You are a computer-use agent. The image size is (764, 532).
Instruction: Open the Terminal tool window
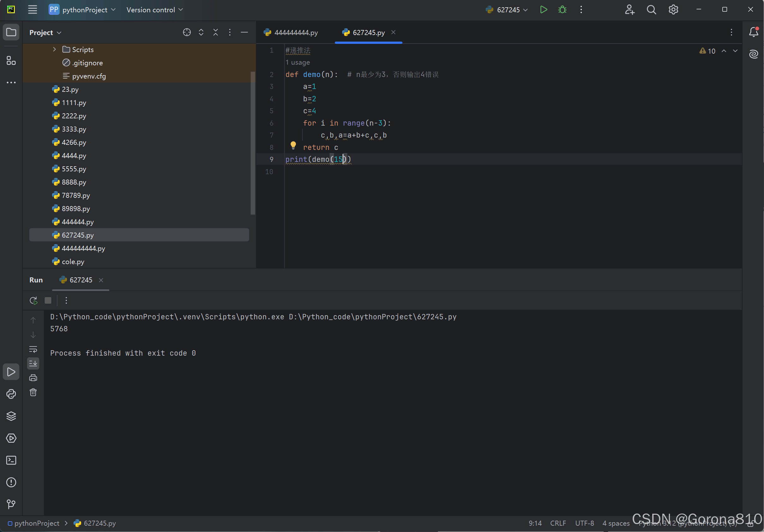[11, 460]
